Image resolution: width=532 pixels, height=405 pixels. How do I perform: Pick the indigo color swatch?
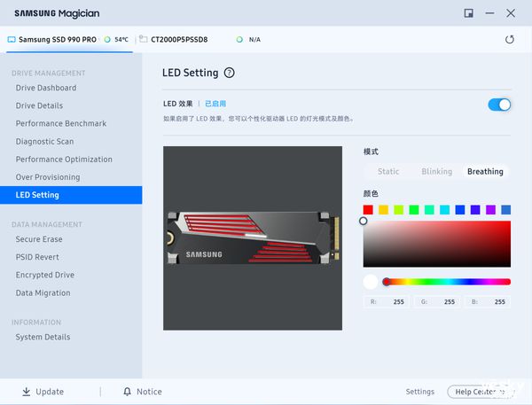click(x=475, y=210)
